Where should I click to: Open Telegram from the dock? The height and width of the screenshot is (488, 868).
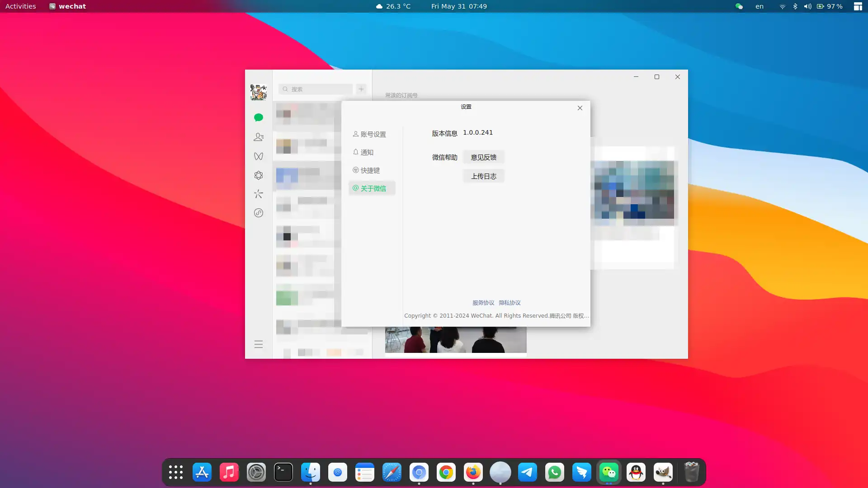tap(528, 473)
